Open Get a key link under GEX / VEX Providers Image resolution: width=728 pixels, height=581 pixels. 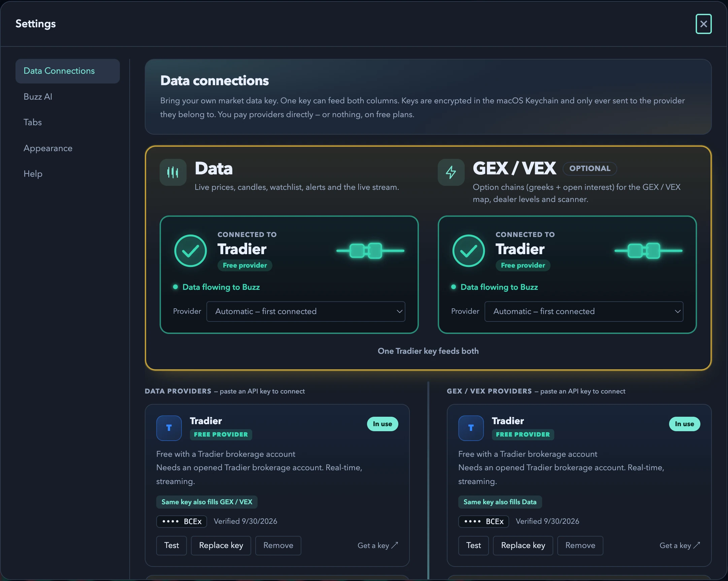pos(680,546)
